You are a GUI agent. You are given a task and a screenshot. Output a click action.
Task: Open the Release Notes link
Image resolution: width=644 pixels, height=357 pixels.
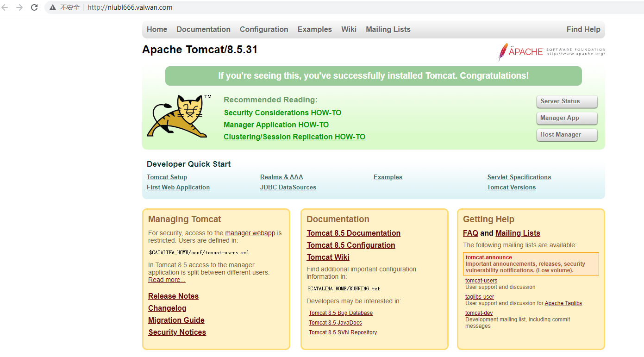pos(173,296)
